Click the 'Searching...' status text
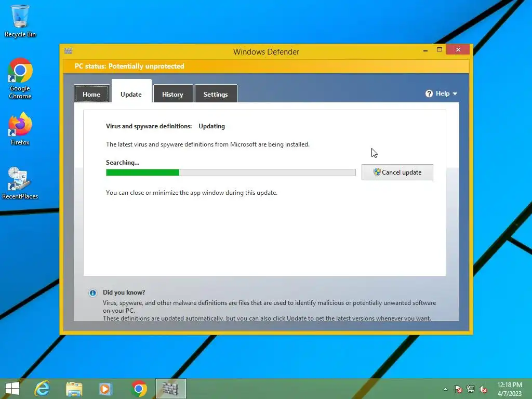Viewport: 532px width, 399px height. pos(123,163)
